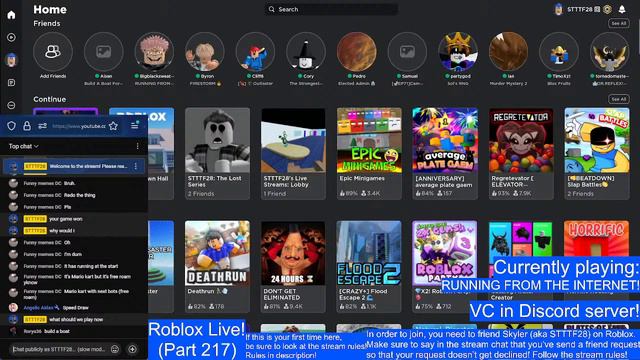The height and width of the screenshot is (360, 640).
Task: Open Regretevator game card
Action: (521, 153)
